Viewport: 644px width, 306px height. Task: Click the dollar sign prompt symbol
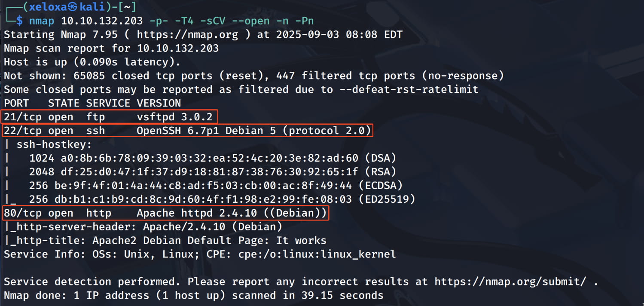pos(20,21)
